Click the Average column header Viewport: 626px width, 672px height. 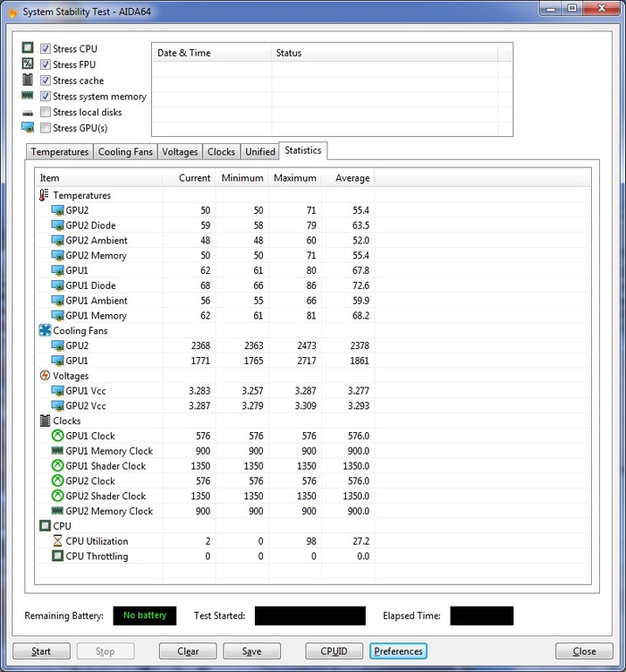[348, 178]
